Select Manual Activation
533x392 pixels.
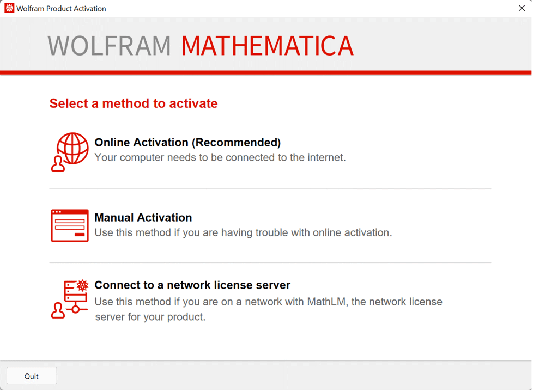[143, 217]
